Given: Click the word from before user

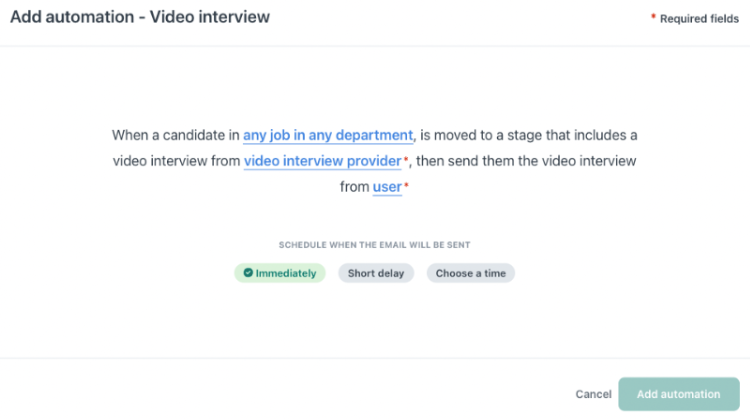Looking at the screenshot, I should (x=354, y=187).
